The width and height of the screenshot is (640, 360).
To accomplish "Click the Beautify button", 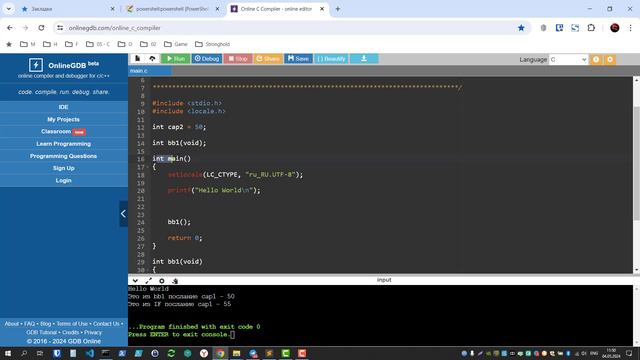I will point(331,59).
